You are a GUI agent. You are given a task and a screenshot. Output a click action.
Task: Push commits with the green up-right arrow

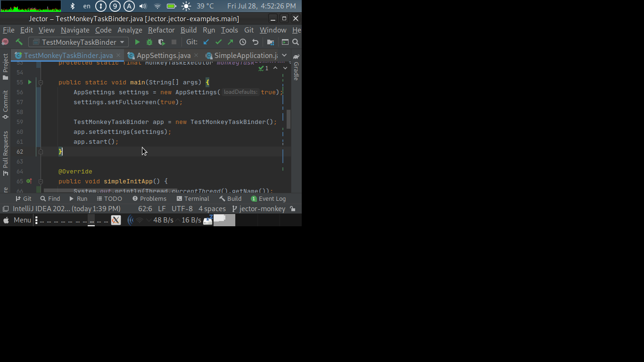[231, 42]
